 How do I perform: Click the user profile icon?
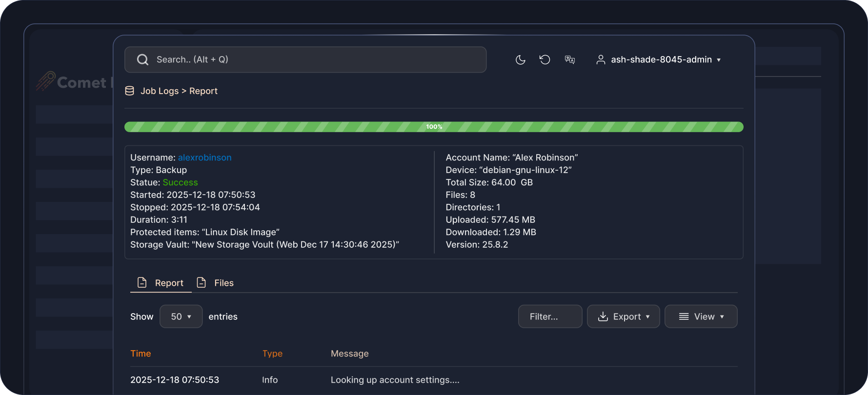point(601,59)
